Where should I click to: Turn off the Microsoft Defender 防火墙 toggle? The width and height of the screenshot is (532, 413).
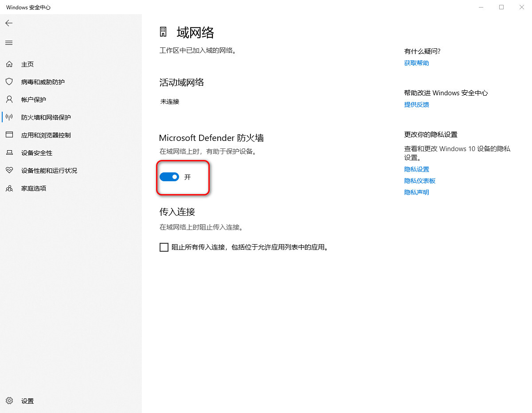click(169, 177)
